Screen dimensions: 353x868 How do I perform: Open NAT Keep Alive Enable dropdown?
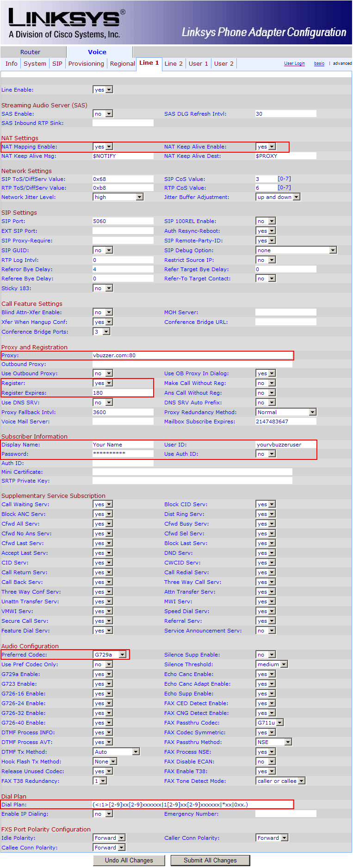coord(266,147)
